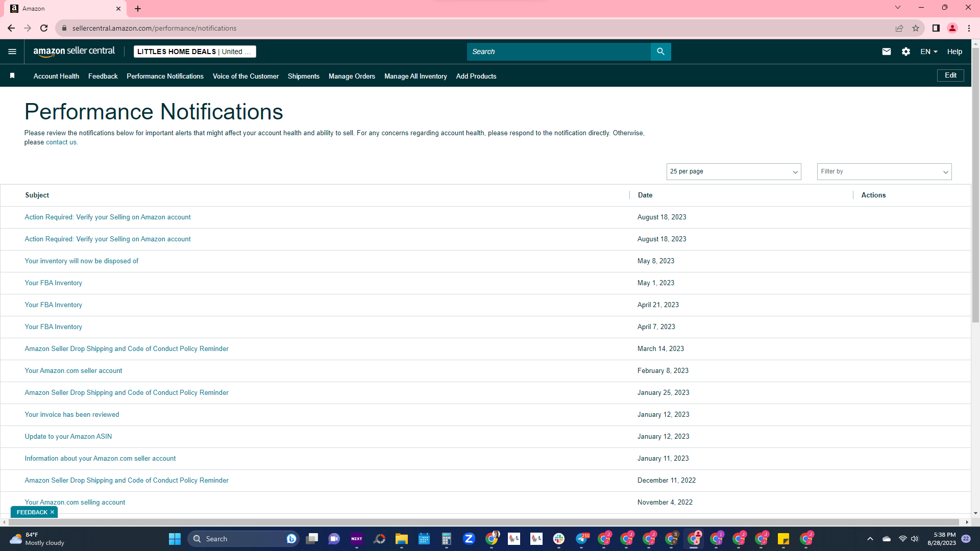Bookmark this page with the star icon

click(x=916, y=28)
